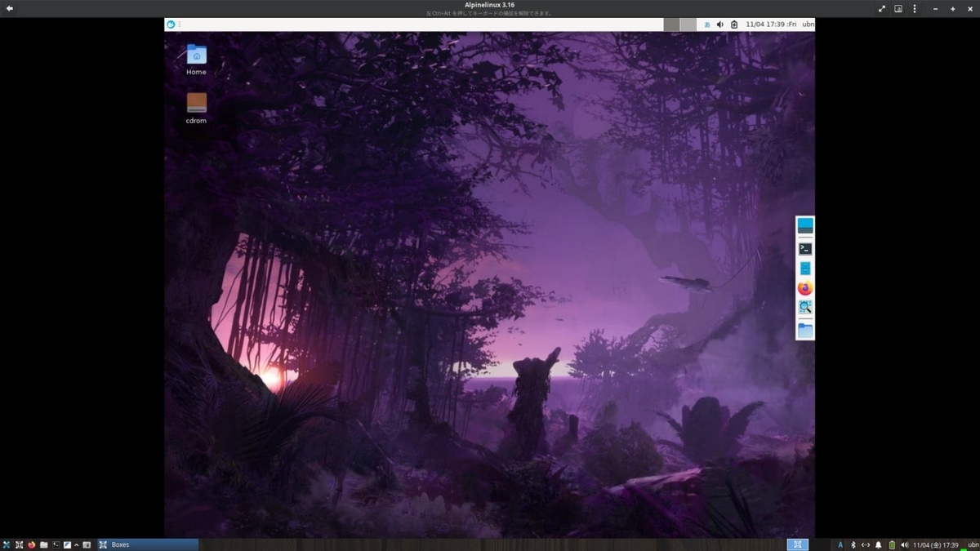The width and height of the screenshot is (980, 551).
Task: Open the guest desktop application menu icon
Action: pos(171,24)
